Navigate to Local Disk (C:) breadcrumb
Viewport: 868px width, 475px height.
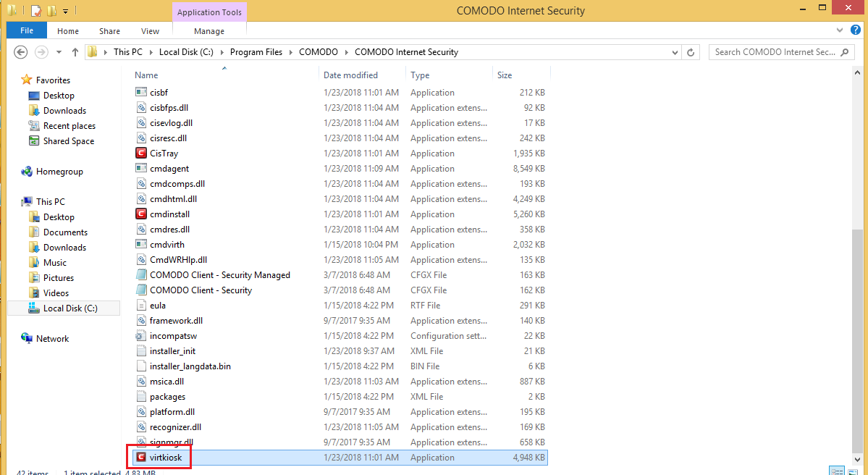point(185,52)
